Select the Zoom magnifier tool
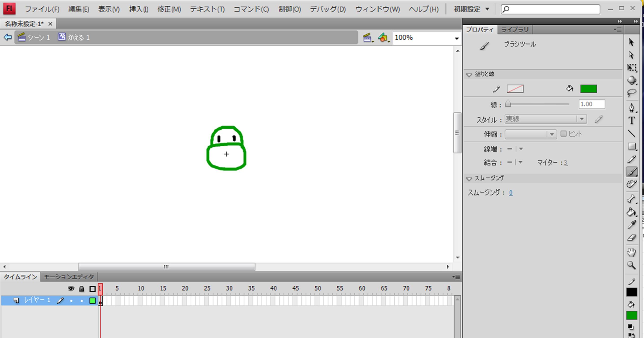The image size is (644, 338). pos(631,265)
